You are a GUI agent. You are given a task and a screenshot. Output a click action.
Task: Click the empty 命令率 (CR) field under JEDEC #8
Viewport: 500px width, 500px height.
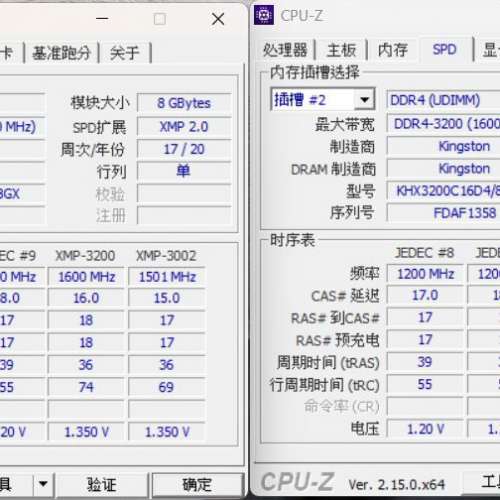[425, 407]
